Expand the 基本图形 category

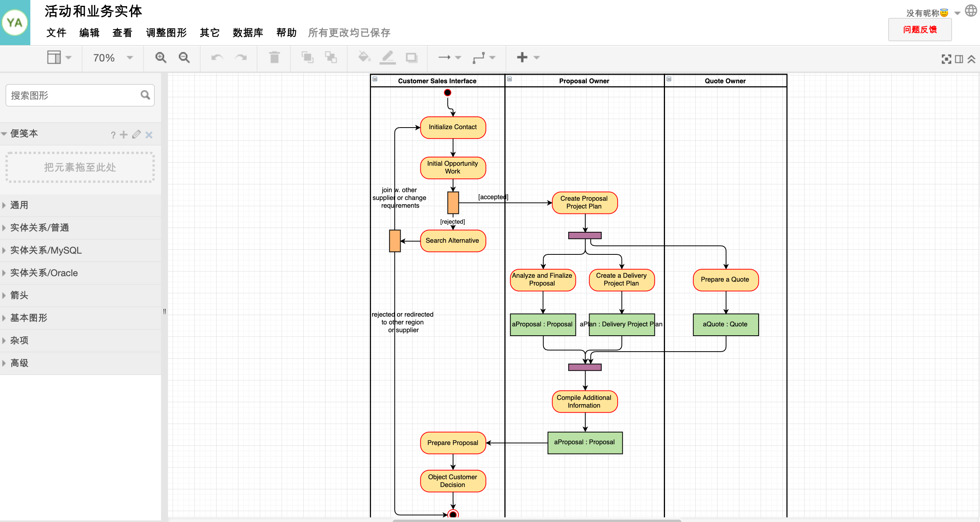click(80, 318)
